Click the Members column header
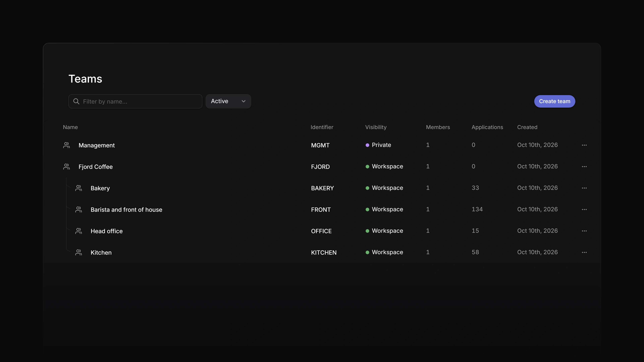 click(x=438, y=127)
